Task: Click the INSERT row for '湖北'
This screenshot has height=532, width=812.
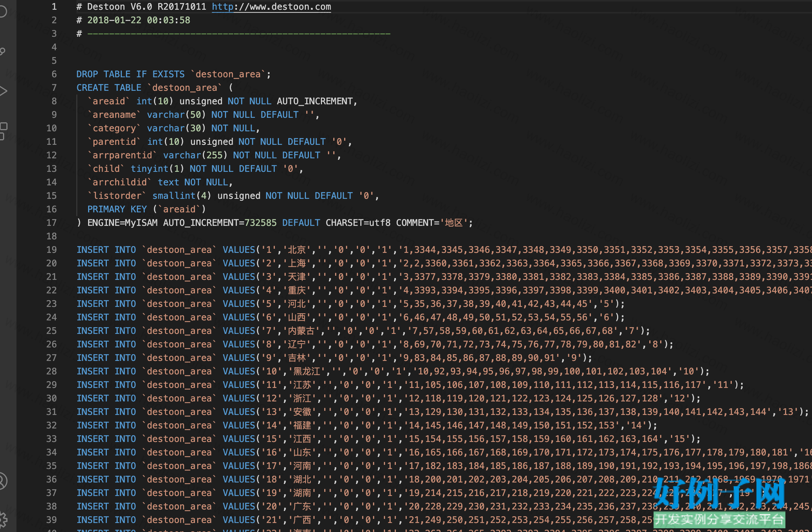Action: pos(444,479)
